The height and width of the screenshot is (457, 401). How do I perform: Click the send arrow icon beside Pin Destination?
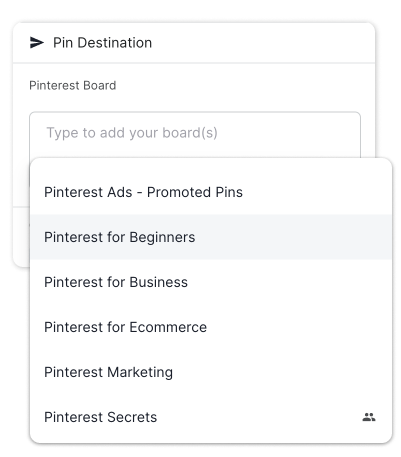click(37, 43)
